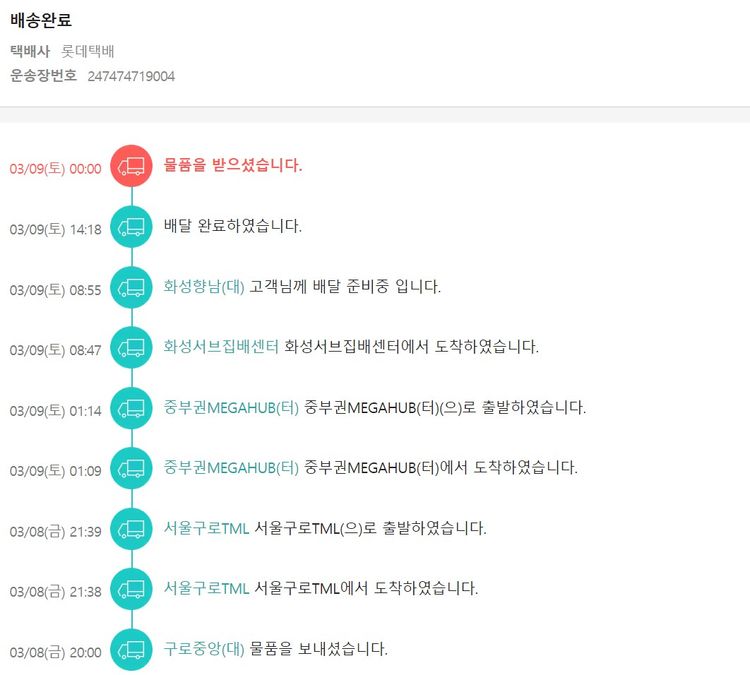Open the 화성향남(대) branch link
The image size is (750, 675).
point(204,287)
